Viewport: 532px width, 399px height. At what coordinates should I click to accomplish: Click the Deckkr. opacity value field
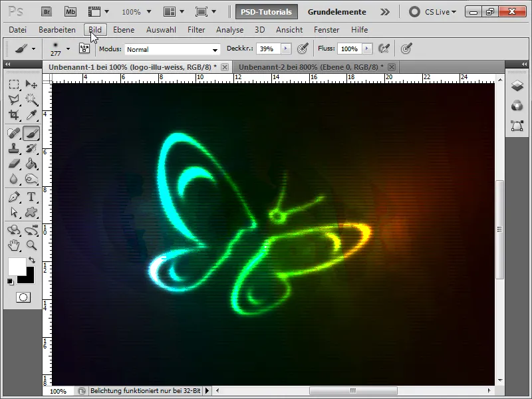pos(269,49)
